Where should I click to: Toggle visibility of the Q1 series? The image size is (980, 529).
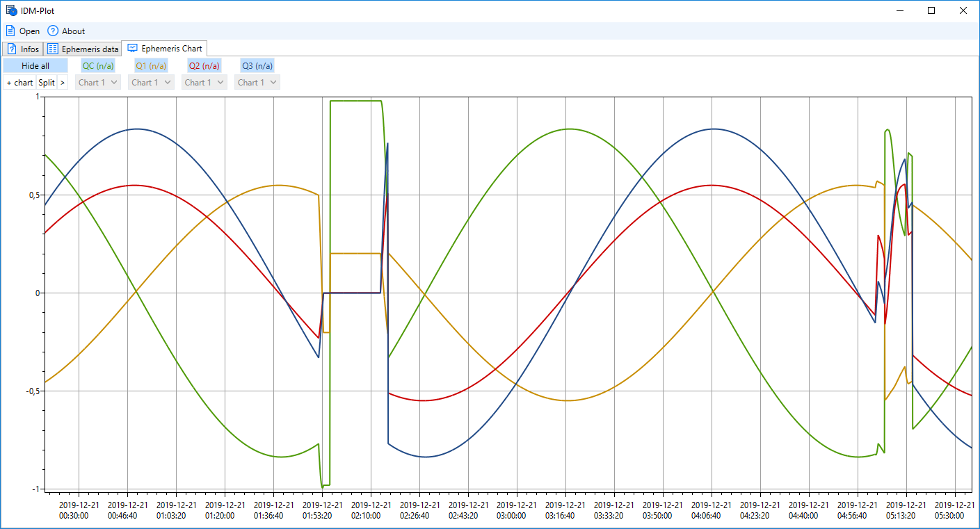[151, 66]
